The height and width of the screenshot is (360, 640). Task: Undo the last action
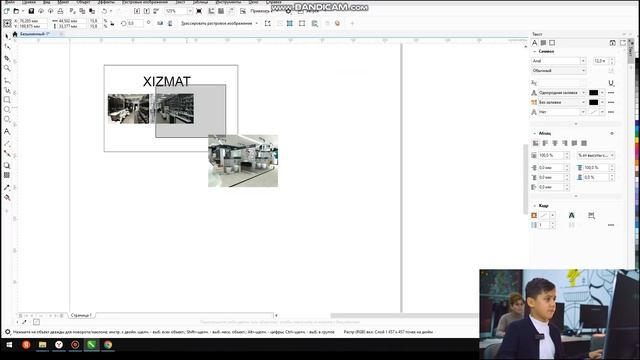click(x=104, y=11)
